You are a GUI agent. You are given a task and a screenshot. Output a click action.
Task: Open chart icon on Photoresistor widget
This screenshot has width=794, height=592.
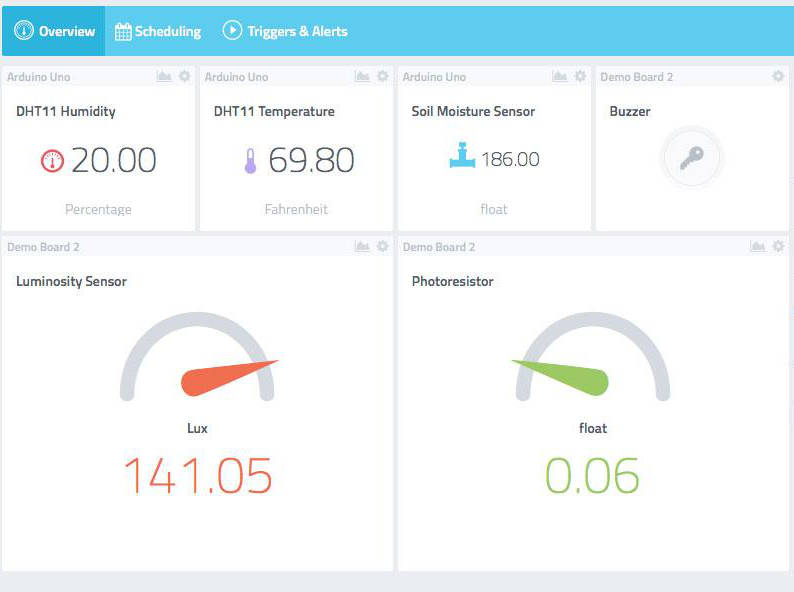758,247
